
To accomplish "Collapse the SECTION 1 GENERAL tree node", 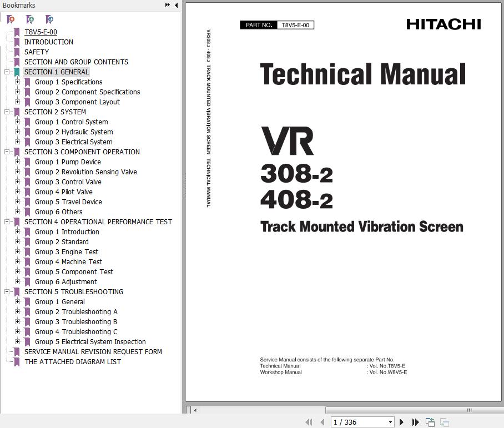I will pos(7,72).
